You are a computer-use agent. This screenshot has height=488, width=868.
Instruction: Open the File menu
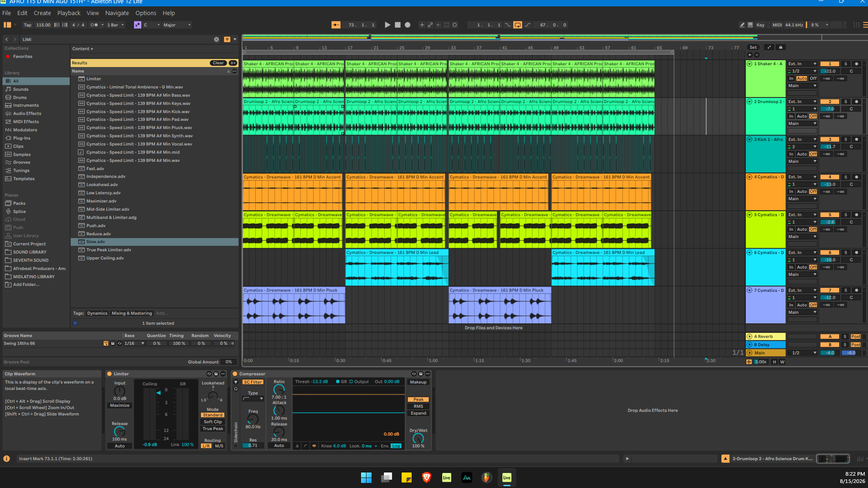point(6,13)
